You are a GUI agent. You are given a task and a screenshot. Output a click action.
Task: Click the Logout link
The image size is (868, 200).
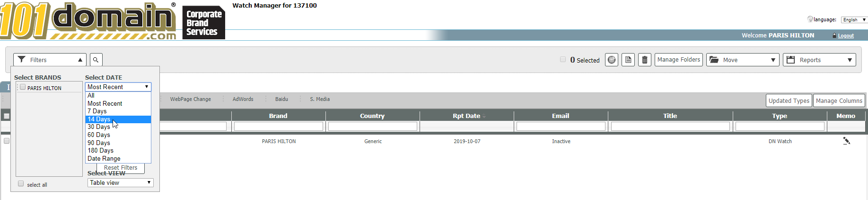(x=846, y=36)
